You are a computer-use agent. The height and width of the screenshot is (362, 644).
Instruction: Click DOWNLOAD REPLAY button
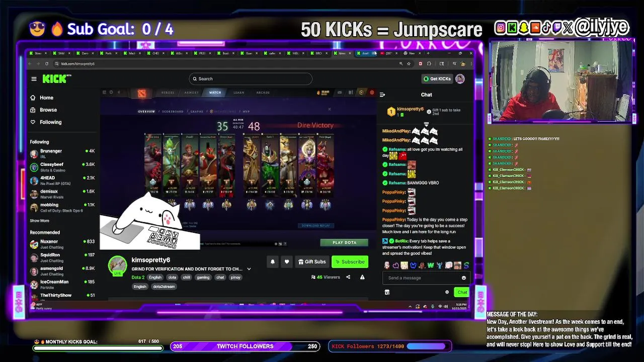point(315,226)
